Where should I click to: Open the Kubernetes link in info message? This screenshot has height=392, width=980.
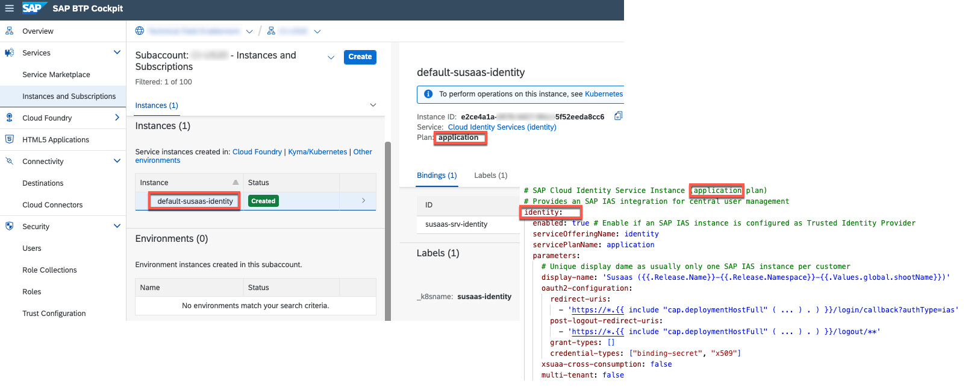click(604, 94)
